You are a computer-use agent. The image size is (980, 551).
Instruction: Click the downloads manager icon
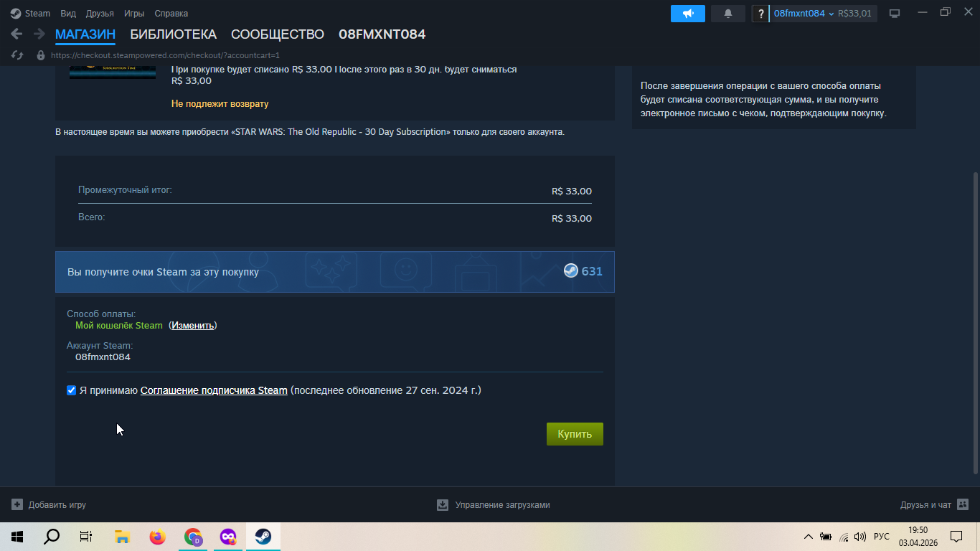[443, 505]
